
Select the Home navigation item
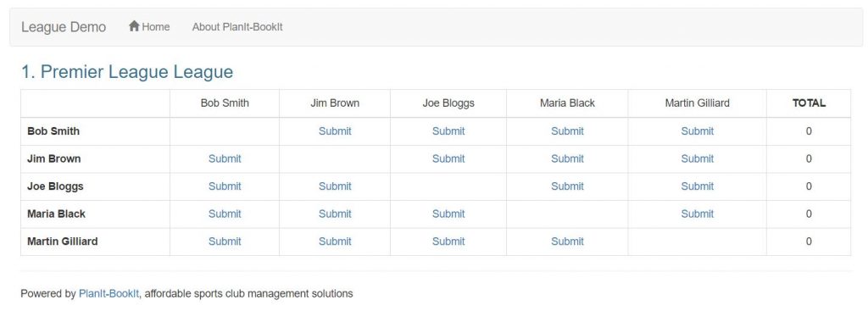pyautogui.click(x=149, y=26)
